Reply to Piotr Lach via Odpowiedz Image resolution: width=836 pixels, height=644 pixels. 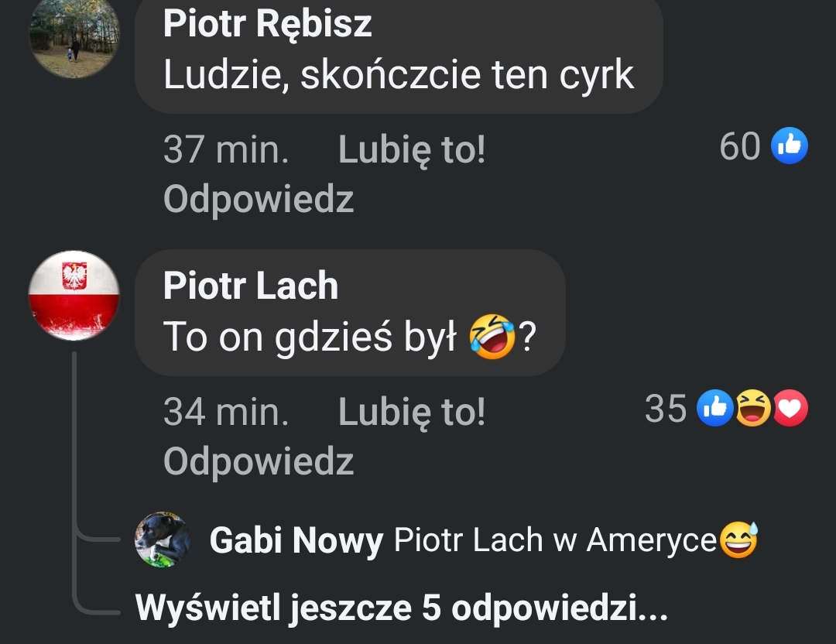(x=259, y=461)
